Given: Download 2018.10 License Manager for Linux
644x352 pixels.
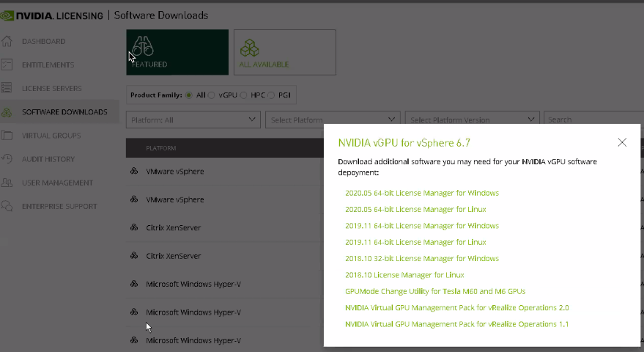Looking at the screenshot, I should pos(404,275).
